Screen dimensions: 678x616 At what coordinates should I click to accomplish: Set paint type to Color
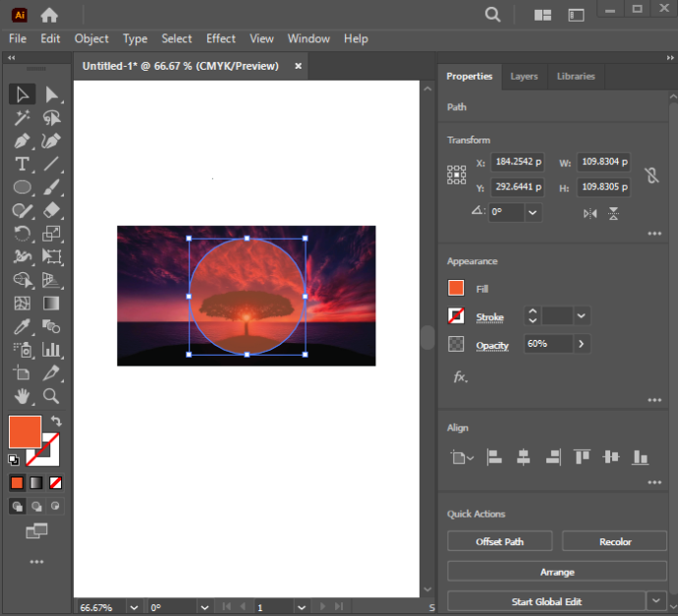18,482
